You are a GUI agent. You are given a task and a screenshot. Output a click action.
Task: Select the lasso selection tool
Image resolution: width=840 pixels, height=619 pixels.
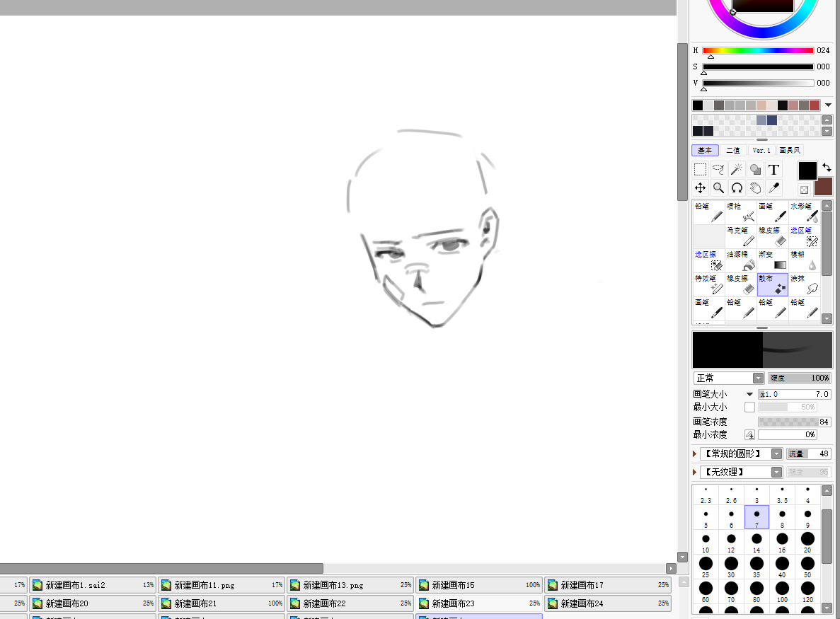tap(718, 170)
